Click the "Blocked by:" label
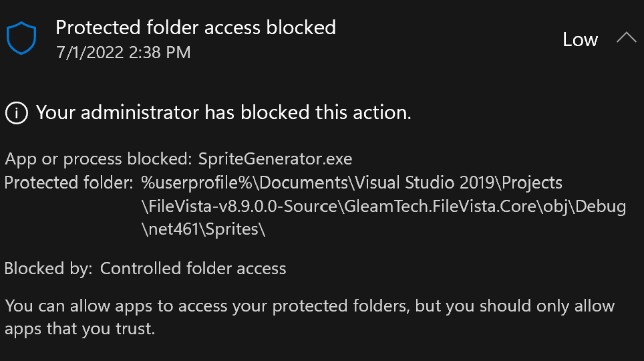This screenshot has width=644, height=361. coord(49,269)
